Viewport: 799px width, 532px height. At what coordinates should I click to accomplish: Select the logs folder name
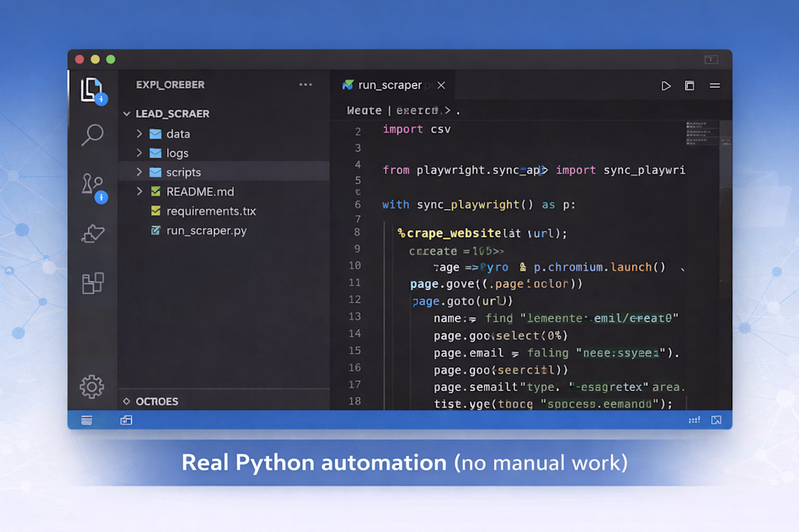177,152
